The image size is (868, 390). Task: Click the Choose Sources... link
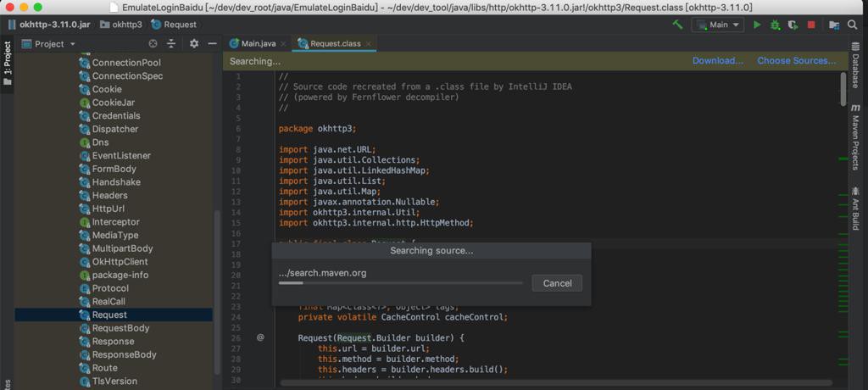click(x=797, y=61)
